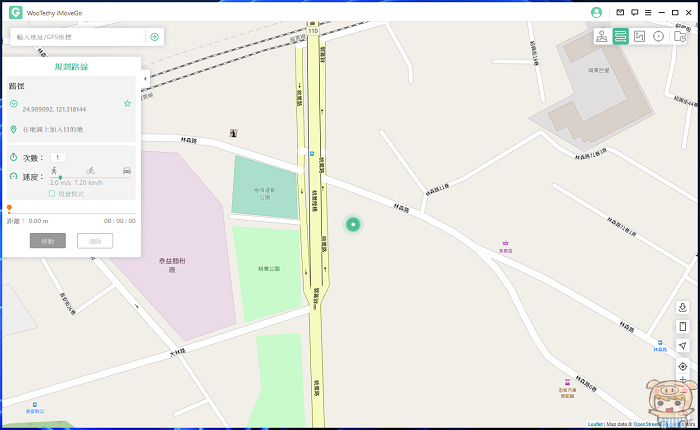Viewport: 700px width, 430px height.
Task: Click the gray Move button
Action: 48,241
